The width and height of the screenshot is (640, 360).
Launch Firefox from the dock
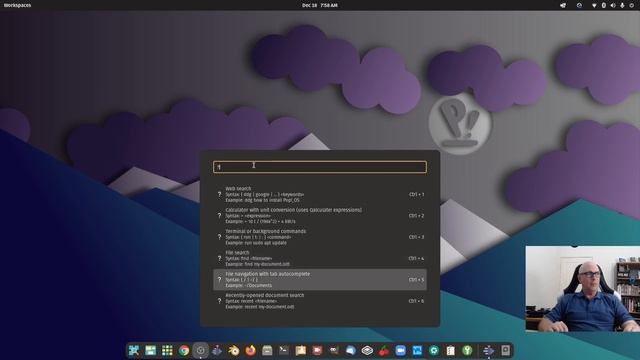[251, 350]
